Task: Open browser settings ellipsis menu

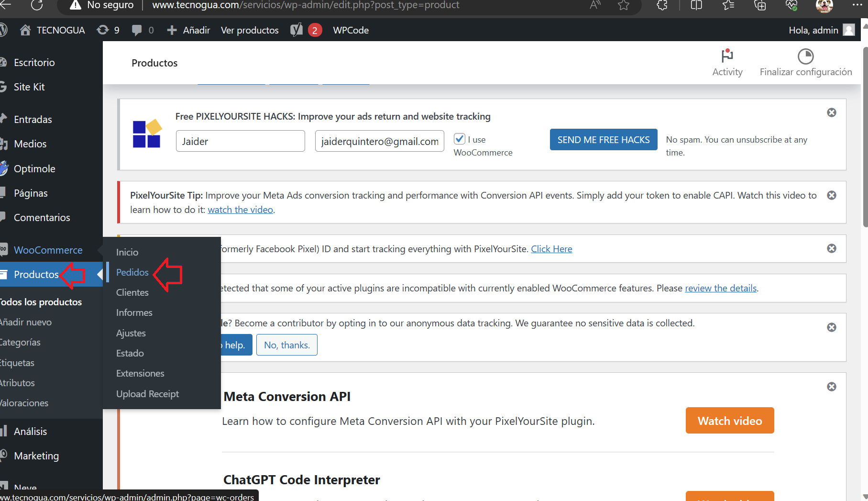Action: coord(857,5)
